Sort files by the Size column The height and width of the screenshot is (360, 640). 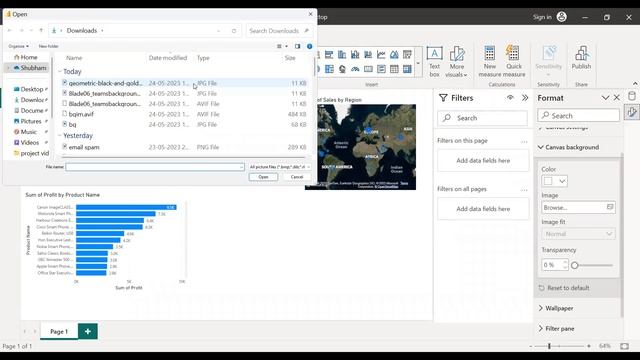290,58
